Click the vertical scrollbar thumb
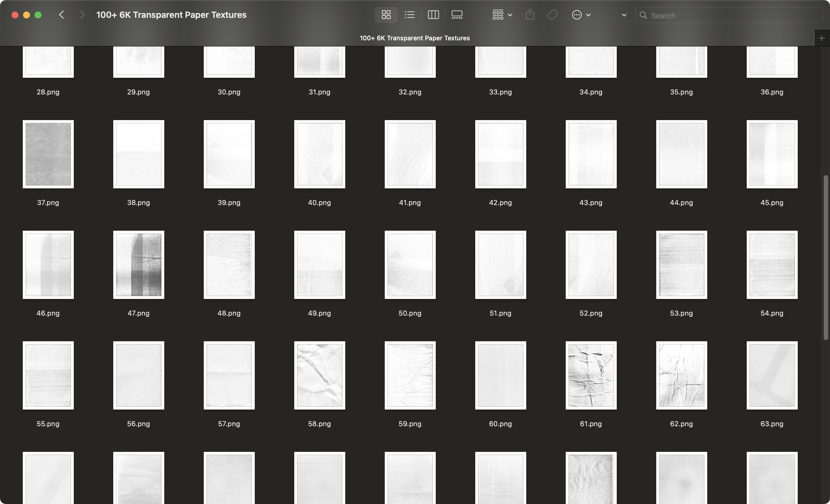Image resolution: width=830 pixels, height=504 pixels. click(x=826, y=257)
